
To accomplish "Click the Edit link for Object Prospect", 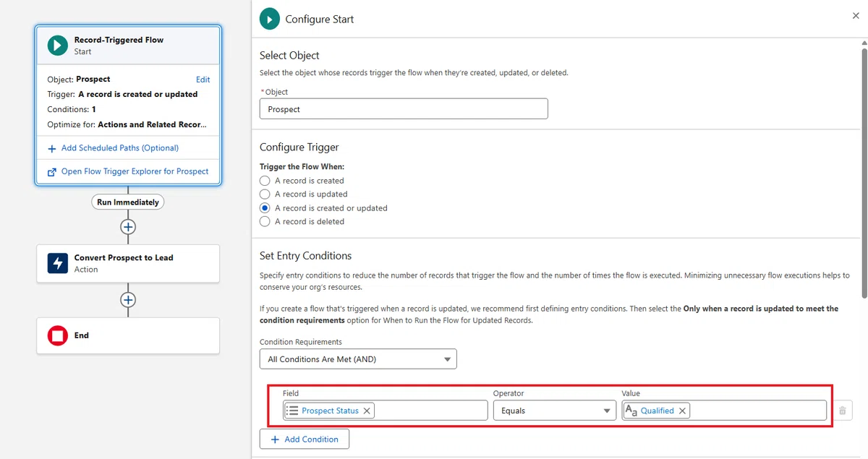I will click(203, 80).
